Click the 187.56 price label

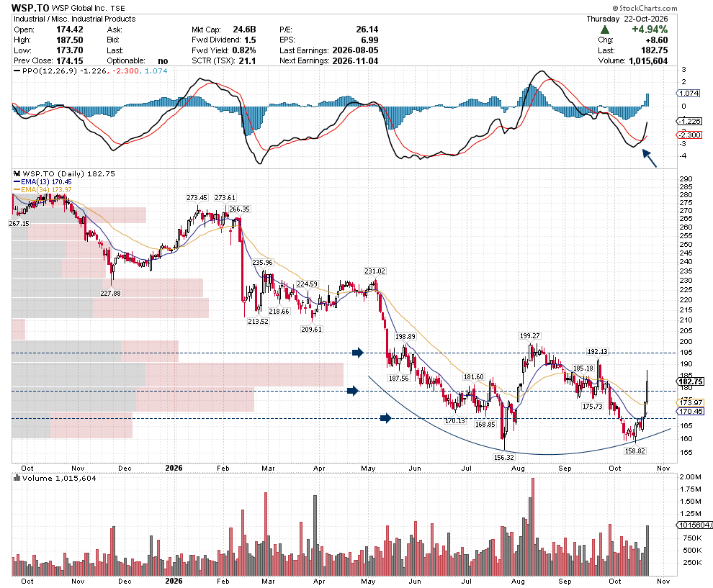point(399,378)
